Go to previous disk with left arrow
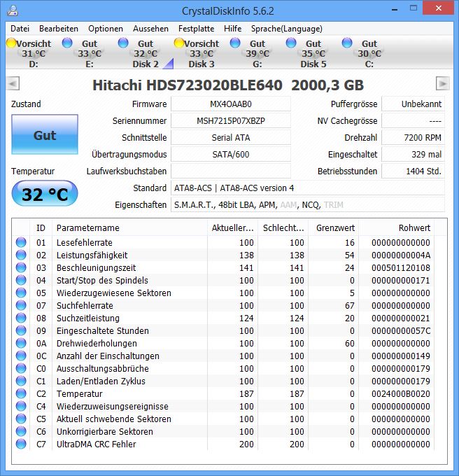This screenshot has width=459, height=476. point(13,83)
